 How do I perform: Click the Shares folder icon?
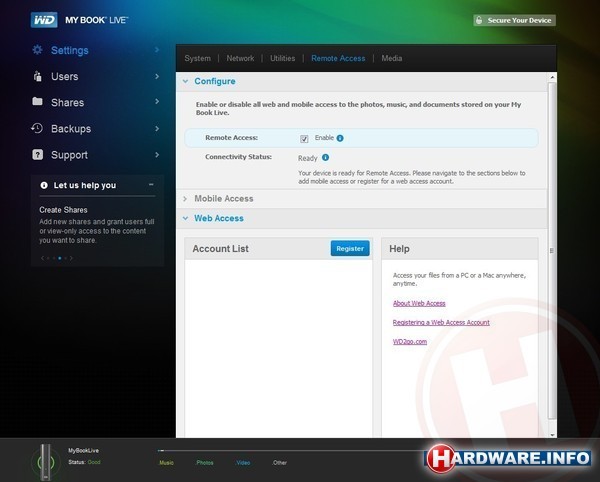tap(37, 102)
